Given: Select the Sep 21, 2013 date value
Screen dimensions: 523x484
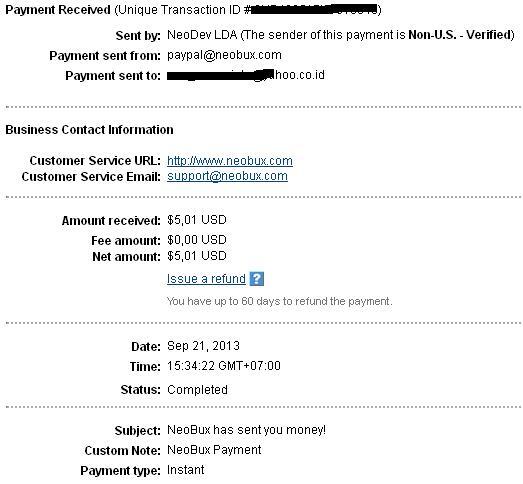Looking at the screenshot, I should pos(203,346).
